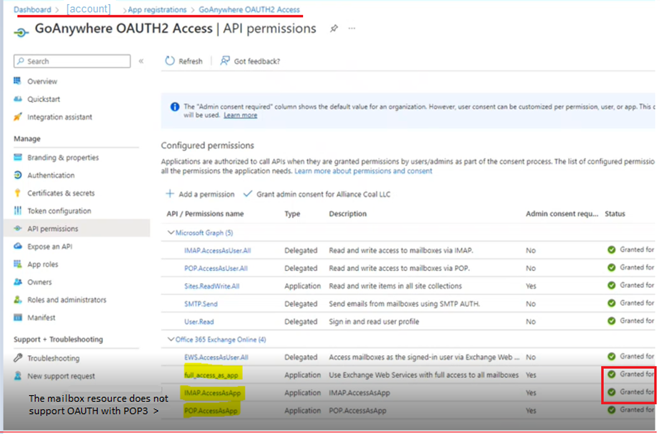
Task: Open Branding & properties page
Action: (x=62, y=157)
